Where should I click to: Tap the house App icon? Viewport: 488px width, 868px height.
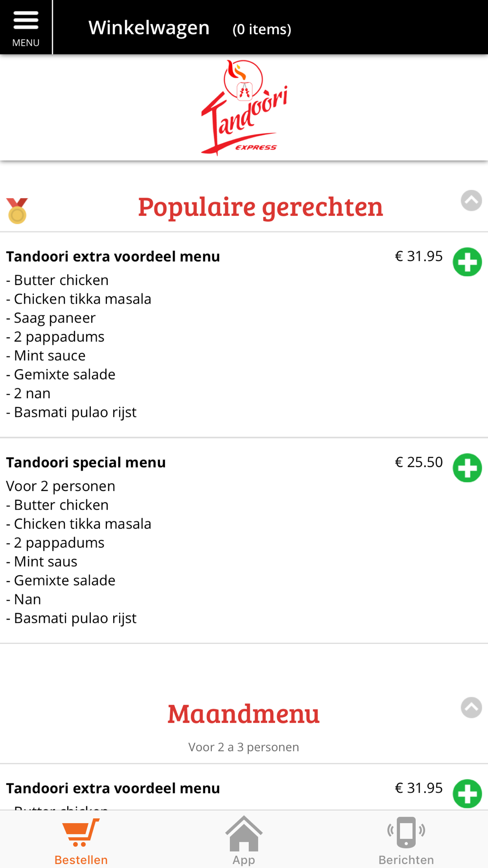pyautogui.click(x=244, y=833)
